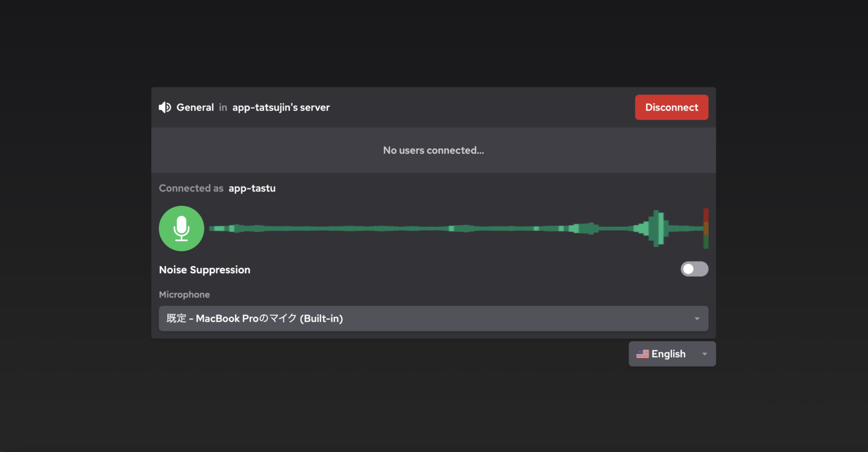
Task: Select app-tatsujin's server label
Action: (281, 107)
